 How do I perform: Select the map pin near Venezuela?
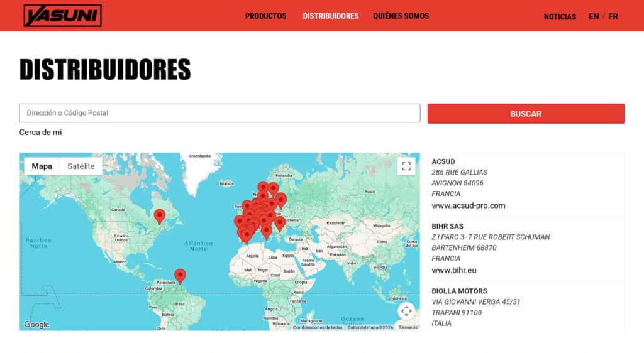click(180, 276)
